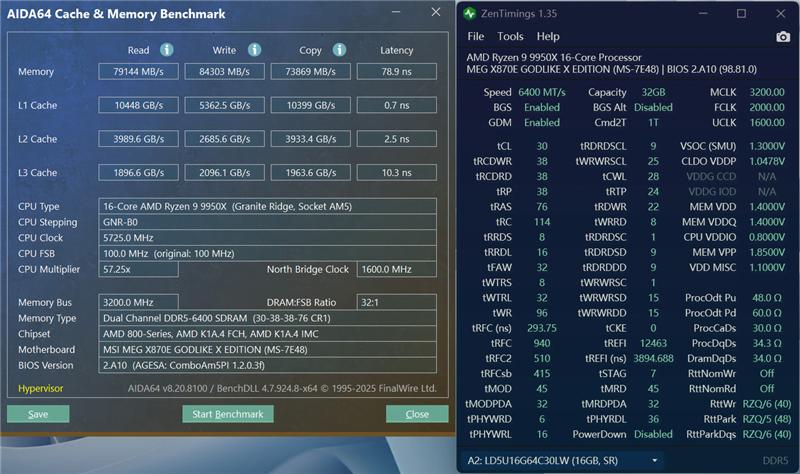
Task: Click the MEM VPP value 1.8500V
Action: (x=767, y=252)
